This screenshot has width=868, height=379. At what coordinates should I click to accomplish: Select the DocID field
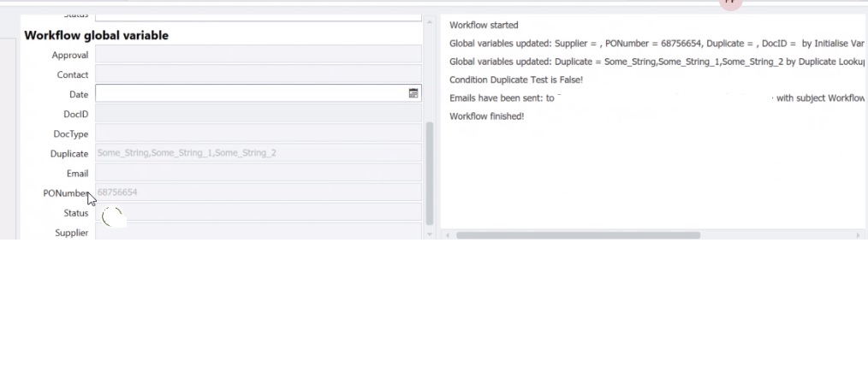click(x=258, y=114)
